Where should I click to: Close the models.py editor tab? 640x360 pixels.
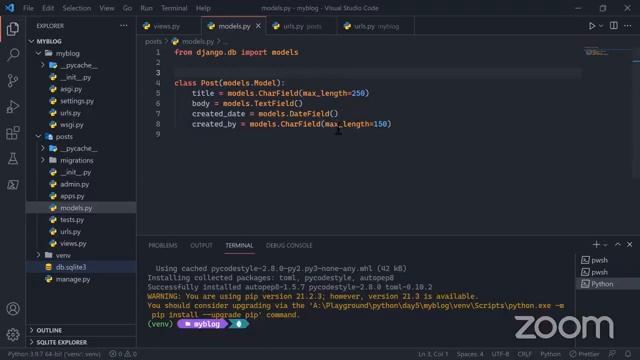click(x=258, y=26)
